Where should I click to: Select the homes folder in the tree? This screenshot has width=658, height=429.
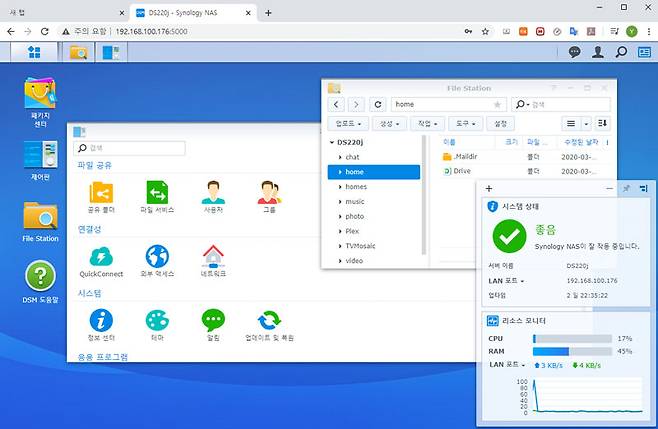(x=356, y=187)
